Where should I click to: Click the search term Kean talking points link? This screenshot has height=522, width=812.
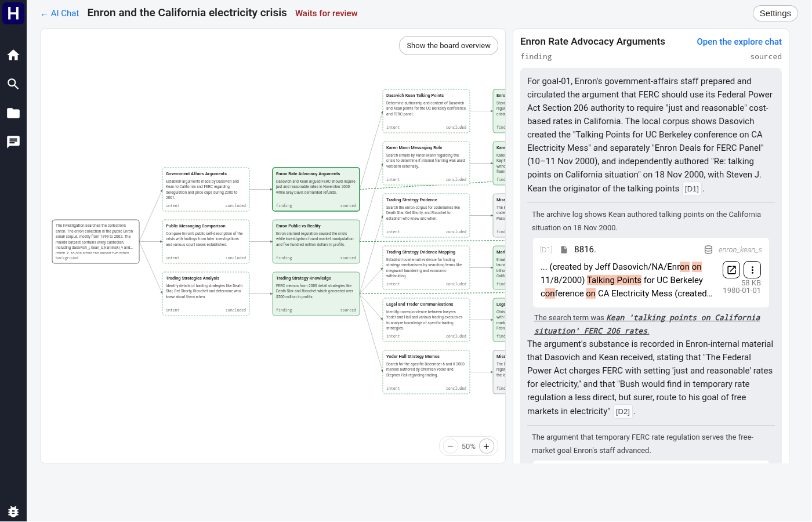pos(647,324)
